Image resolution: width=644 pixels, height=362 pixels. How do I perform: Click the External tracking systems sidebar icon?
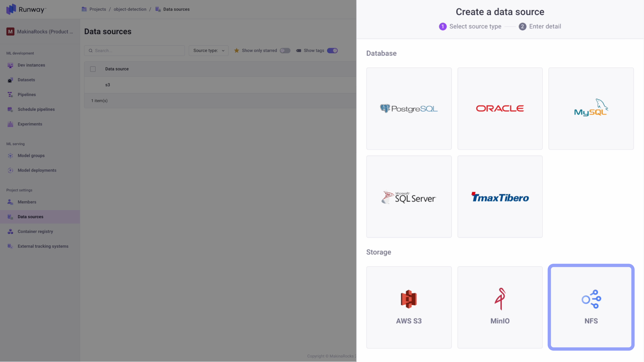[x=10, y=246]
